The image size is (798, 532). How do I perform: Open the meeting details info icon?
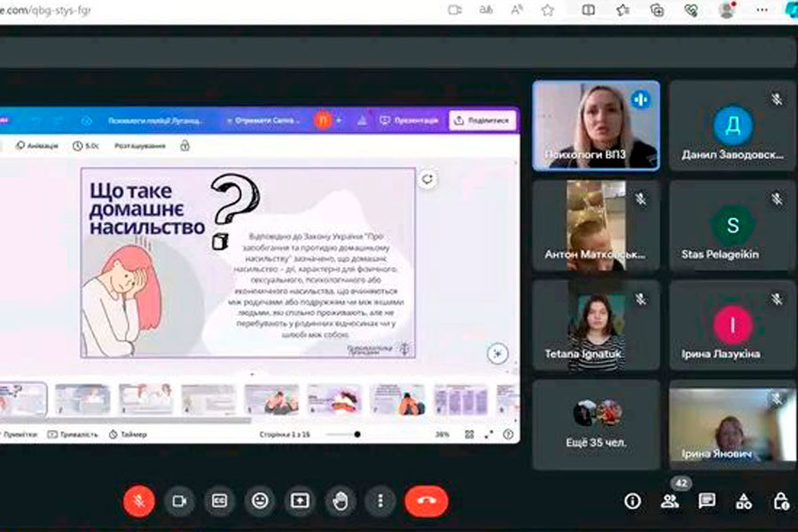tap(632, 501)
